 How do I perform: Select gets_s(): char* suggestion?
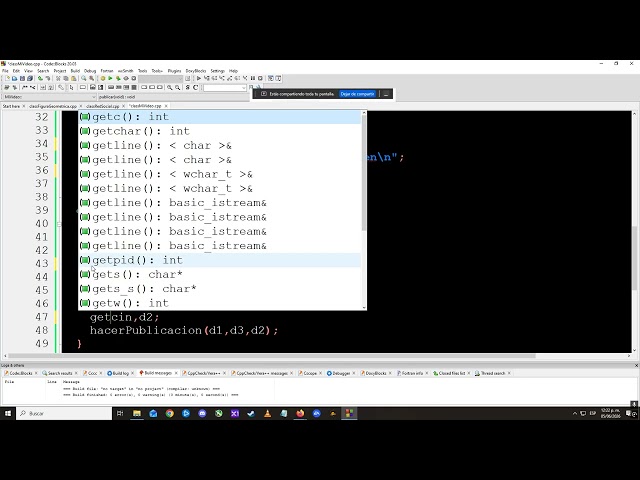[x=220, y=289]
